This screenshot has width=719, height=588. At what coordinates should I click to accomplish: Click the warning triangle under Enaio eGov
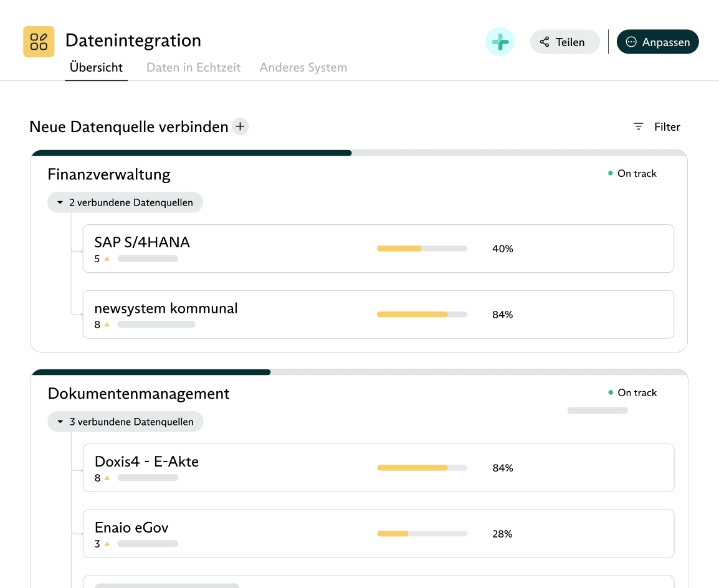point(107,544)
